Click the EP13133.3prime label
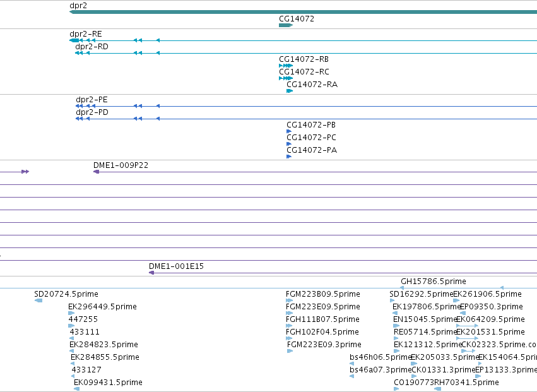 pos(506,370)
